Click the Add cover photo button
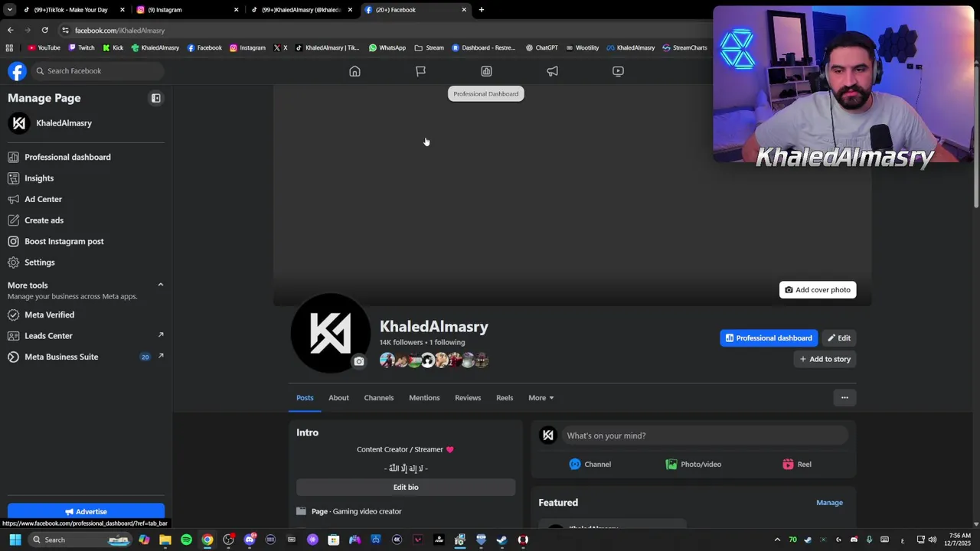 point(818,290)
